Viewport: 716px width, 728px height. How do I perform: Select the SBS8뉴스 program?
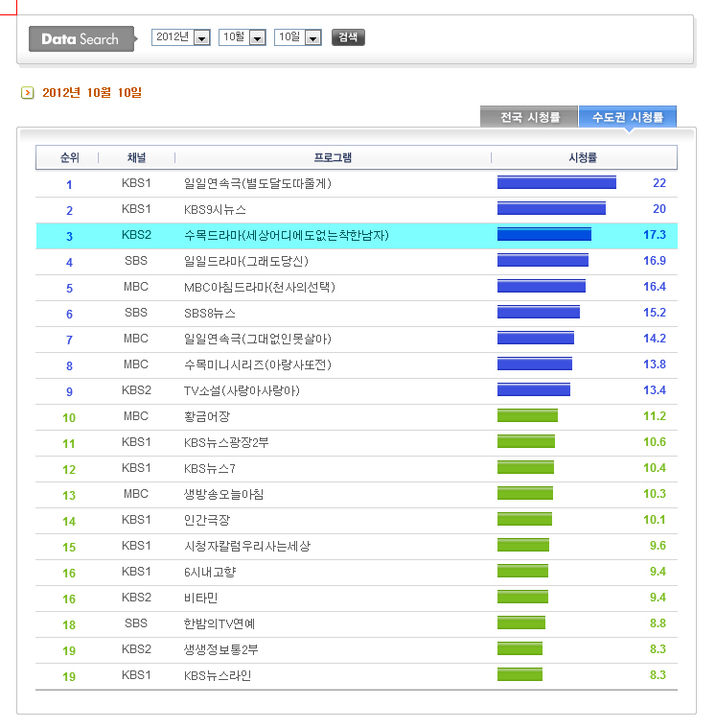pyautogui.click(x=210, y=313)
